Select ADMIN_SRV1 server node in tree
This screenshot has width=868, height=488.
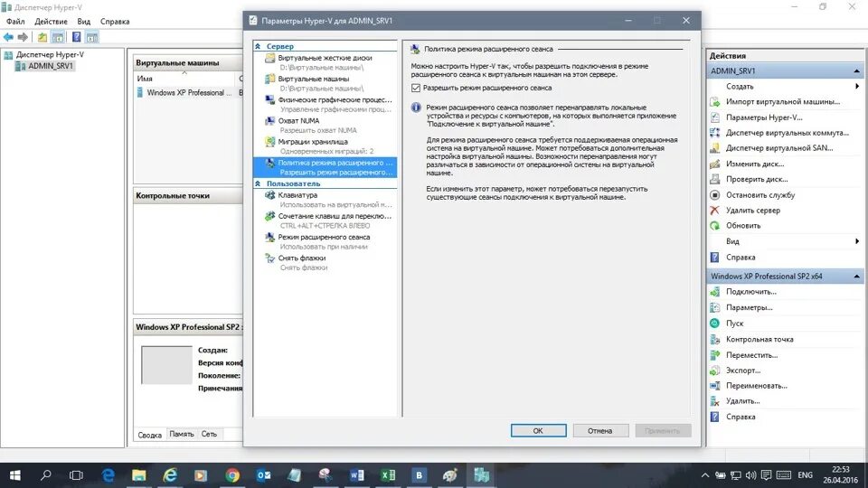pyautogui.click(x=51, y=66)
